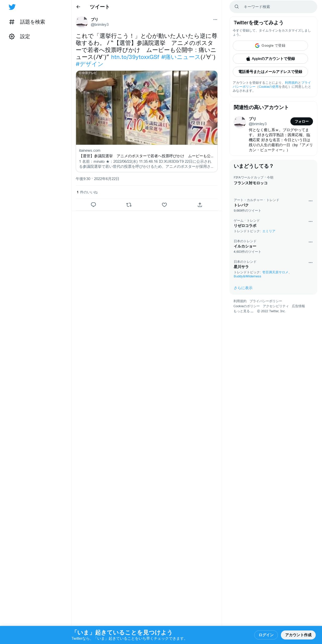The height and width of the screenshot is (644, 322).
Task: Open trend フランス対モロッコ
Action: point(251,183)
